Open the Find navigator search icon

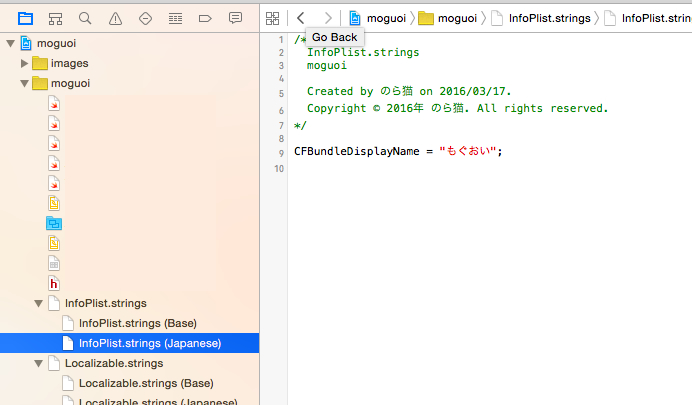(x=85, y=18)
